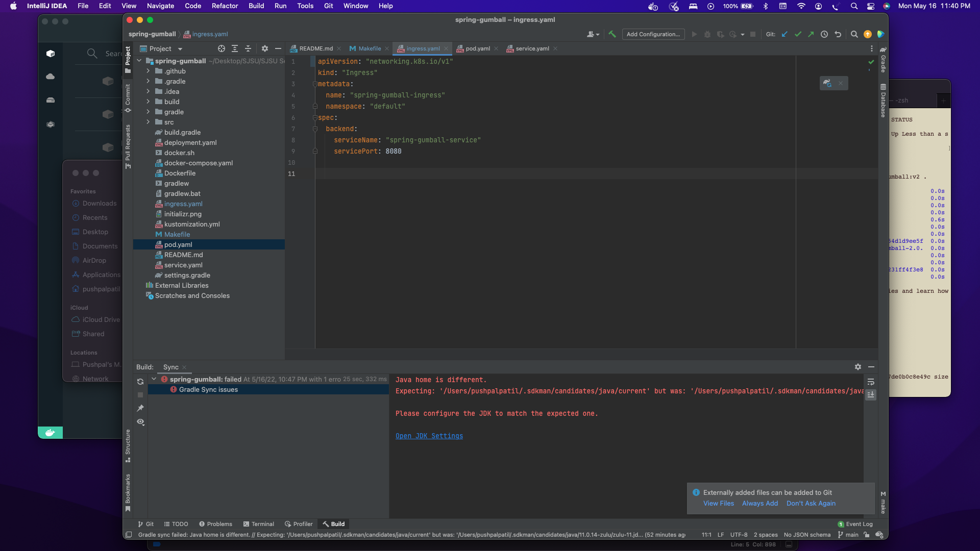Collapse the spring-gumball failed build node
This screenshot has width=980, height=551.
[x=154, y=379]
